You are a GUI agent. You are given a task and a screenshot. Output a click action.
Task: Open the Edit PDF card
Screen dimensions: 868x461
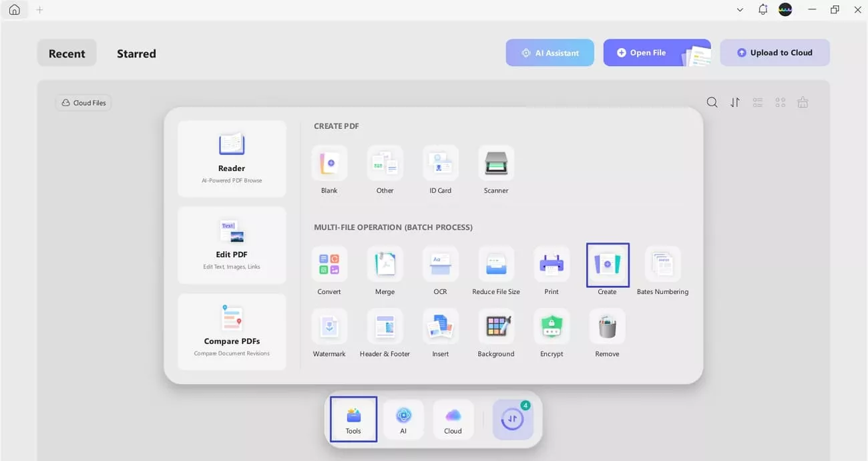point(232,245)
